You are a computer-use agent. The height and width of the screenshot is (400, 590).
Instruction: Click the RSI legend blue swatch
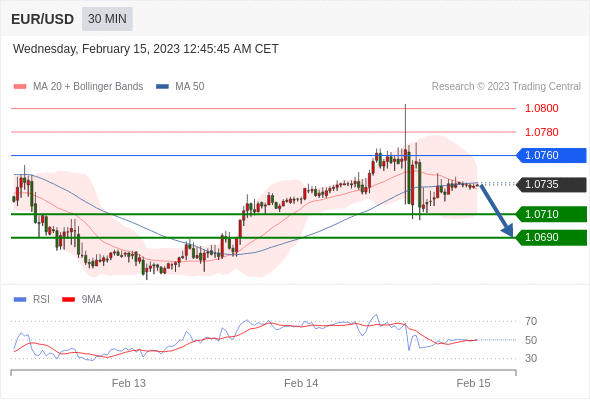tap(20, 300)
